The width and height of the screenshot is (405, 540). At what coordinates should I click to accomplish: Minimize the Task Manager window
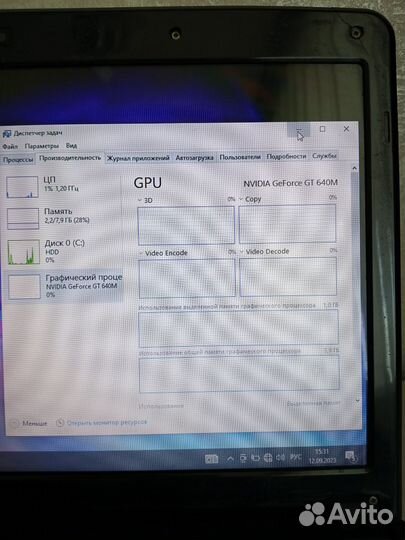[299, 130]
